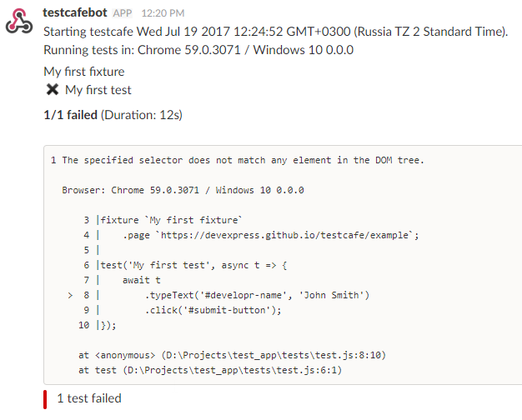522x420 pixels.
Task: Open the testcafebot username profile
Action: point(75,13)
